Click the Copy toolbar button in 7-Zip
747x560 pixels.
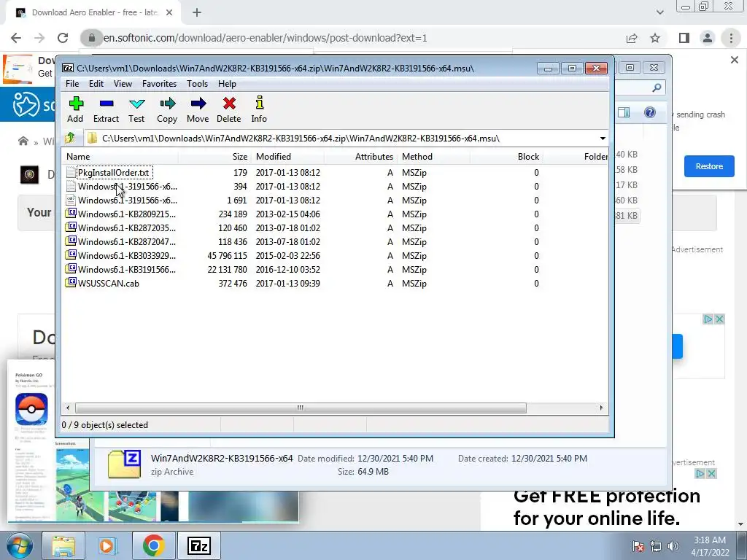tap(167, 110)
